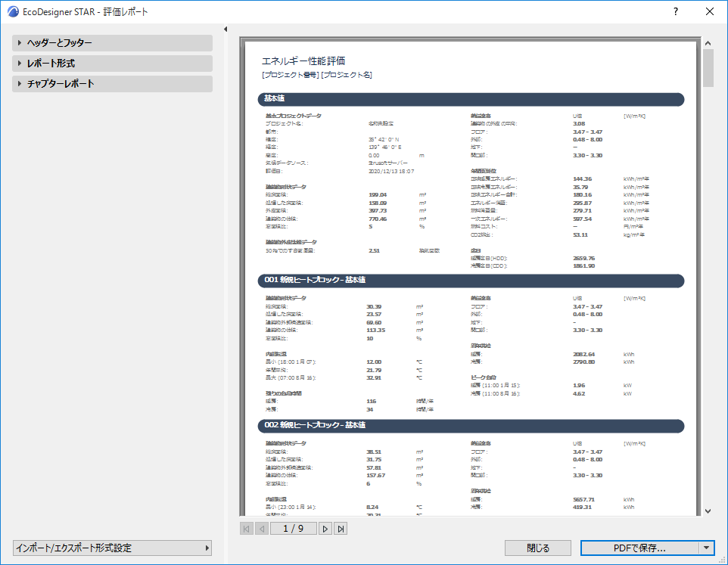Click the 基本値 section header
This screenshot has height=565, width=728.
point(471,99)
